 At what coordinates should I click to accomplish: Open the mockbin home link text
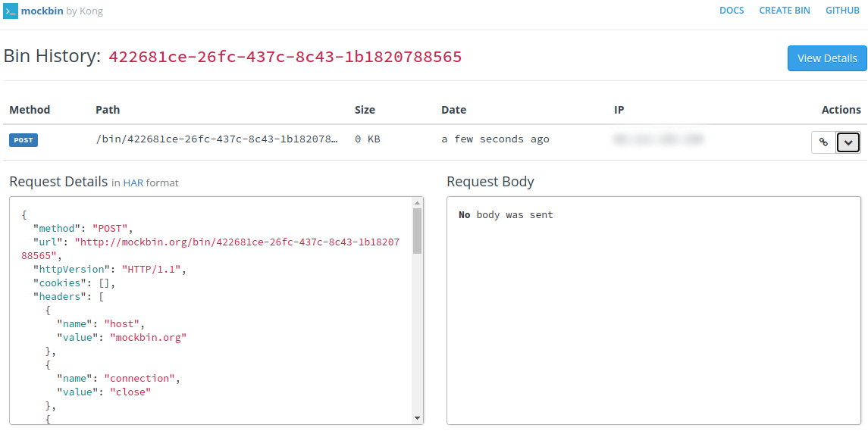pyautogui.click(x=42, y=11)
